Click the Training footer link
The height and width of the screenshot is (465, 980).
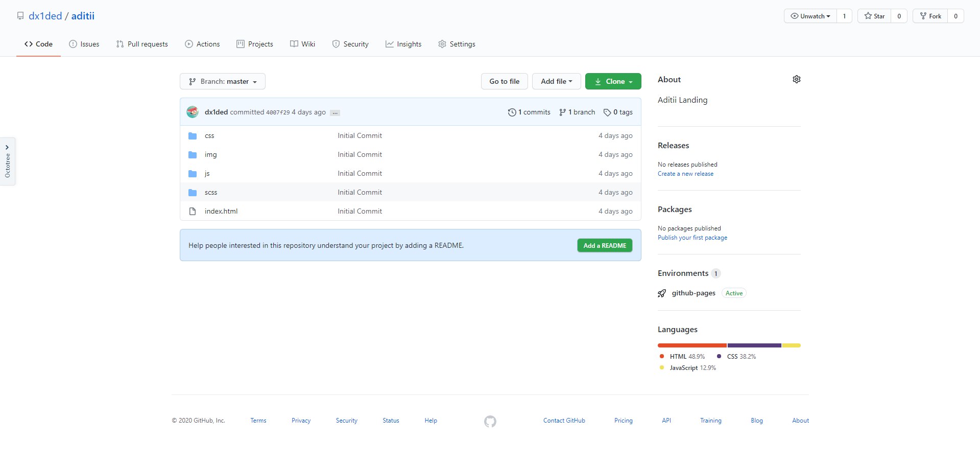710,421
